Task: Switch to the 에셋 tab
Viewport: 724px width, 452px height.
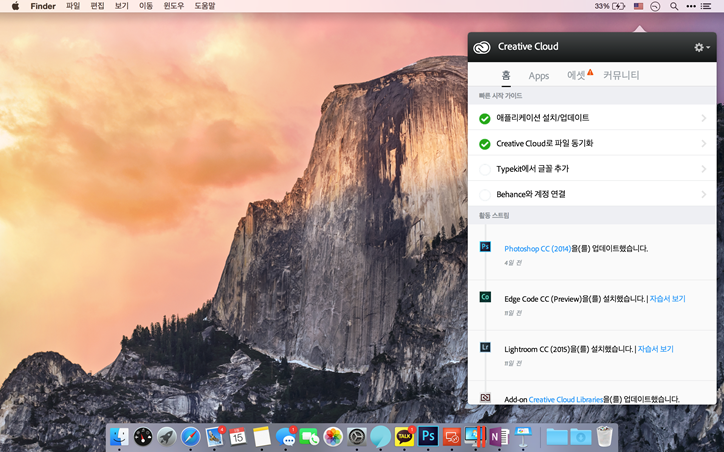Action: click(576, 75)
